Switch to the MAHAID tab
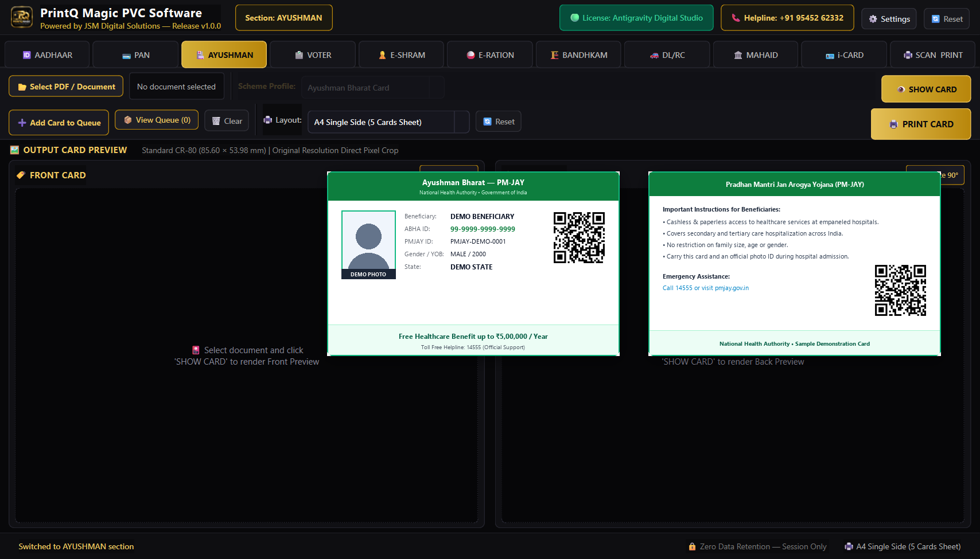Viewport: 980px width, 559px height. 756,55
